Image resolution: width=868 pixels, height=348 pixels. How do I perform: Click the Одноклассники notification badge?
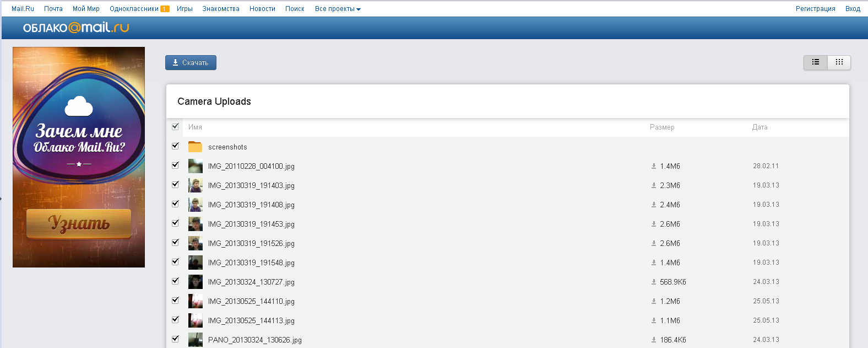click(x=165, y=9)
